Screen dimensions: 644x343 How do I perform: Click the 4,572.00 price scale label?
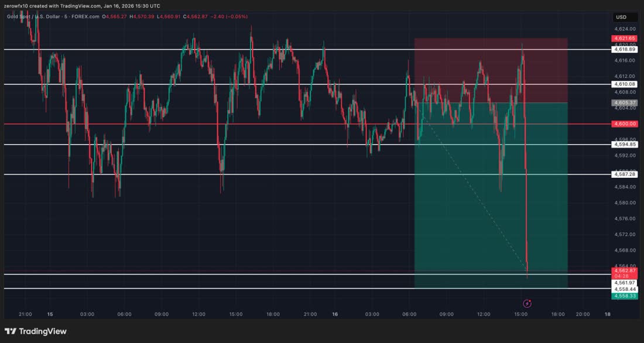pyautogui.click(x=624, y=235)
